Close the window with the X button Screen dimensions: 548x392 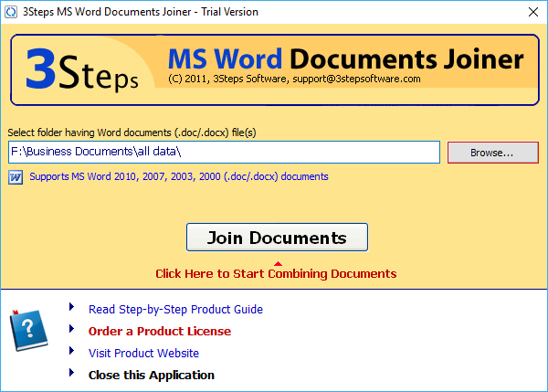click(533, 12)
